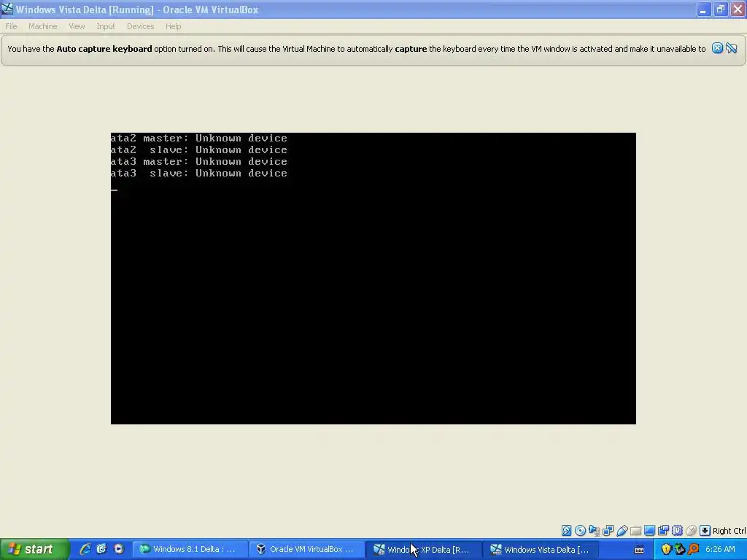Click the Windows start button
This screenshot has width=747, height=560.
coord(34,549)
